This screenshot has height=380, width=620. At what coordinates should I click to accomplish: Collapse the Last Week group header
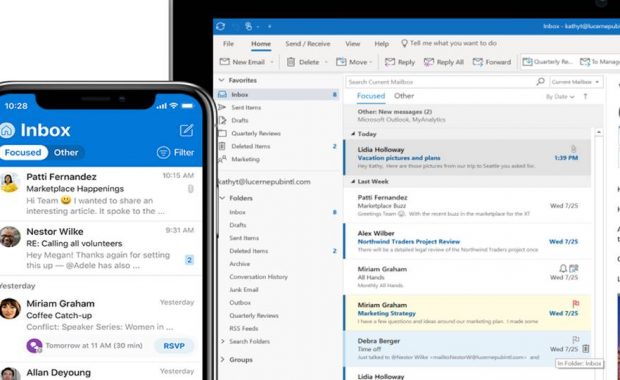pyautogui.click(x=353, y=181)
